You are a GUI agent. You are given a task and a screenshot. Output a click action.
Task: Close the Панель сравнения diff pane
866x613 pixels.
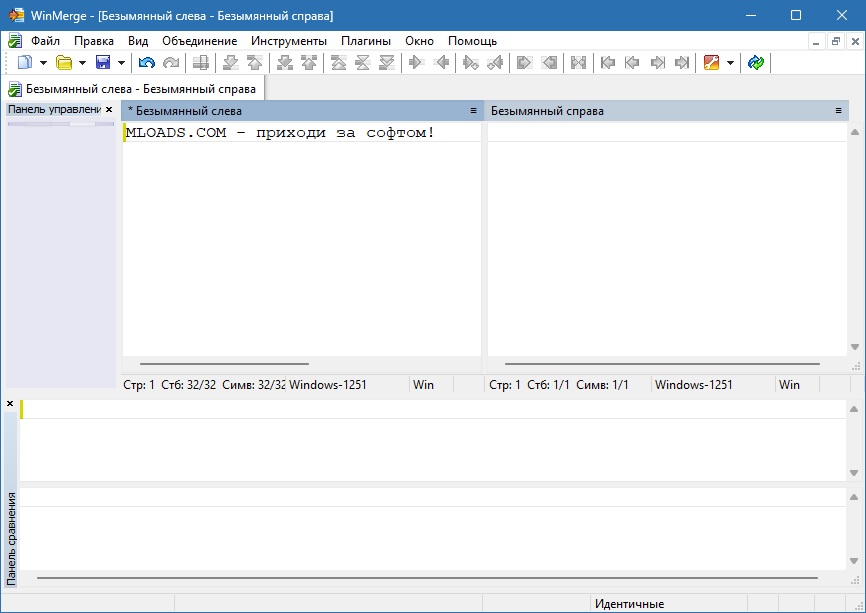point(10,404)
